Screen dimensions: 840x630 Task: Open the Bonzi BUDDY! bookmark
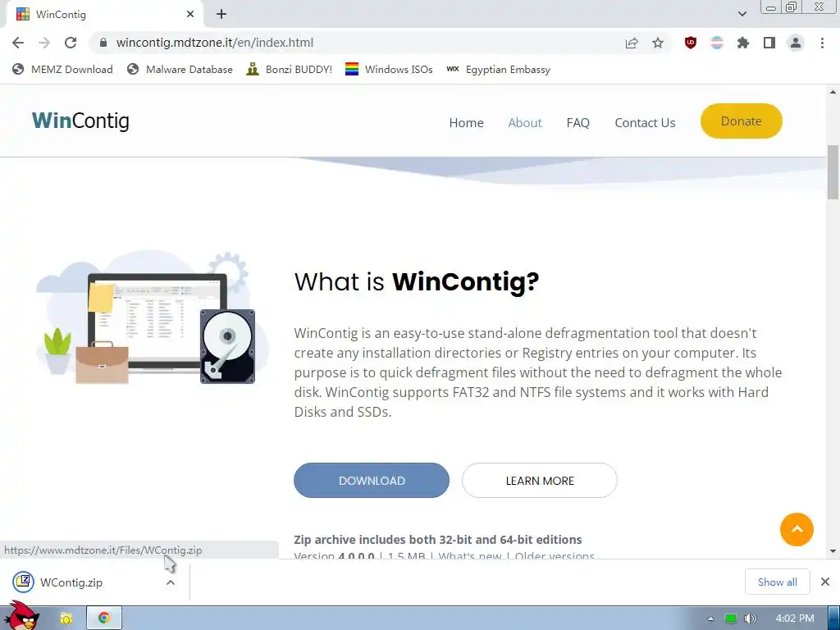click(x=290, y=70)
